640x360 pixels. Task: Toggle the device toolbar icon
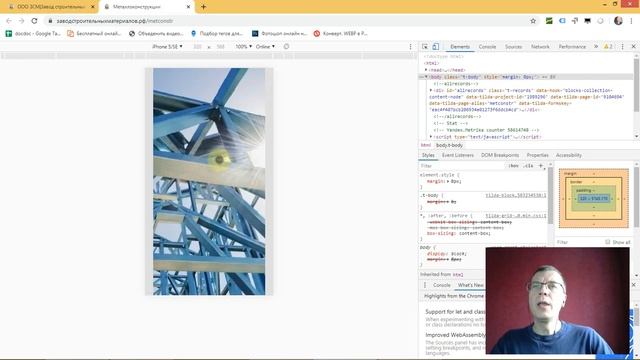coord(436,47)
